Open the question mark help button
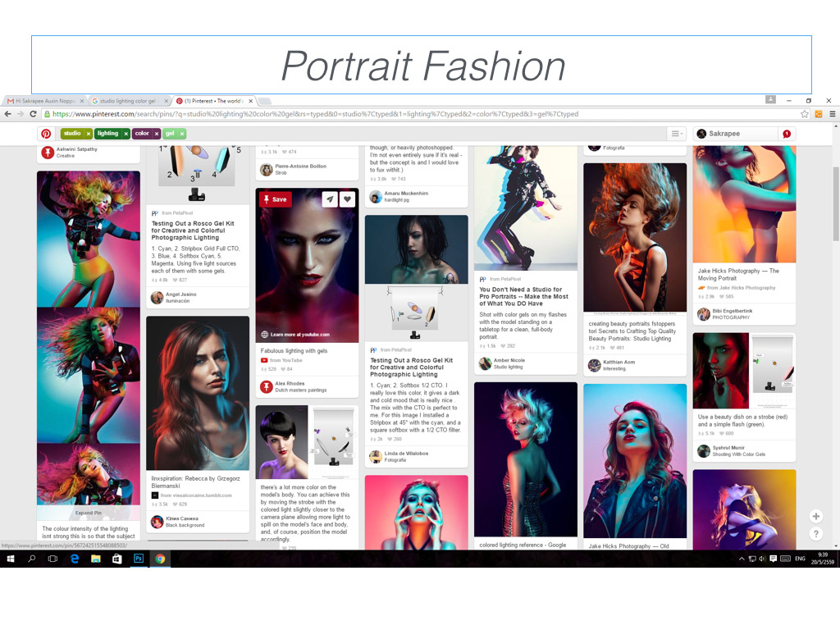 [816, 533]
